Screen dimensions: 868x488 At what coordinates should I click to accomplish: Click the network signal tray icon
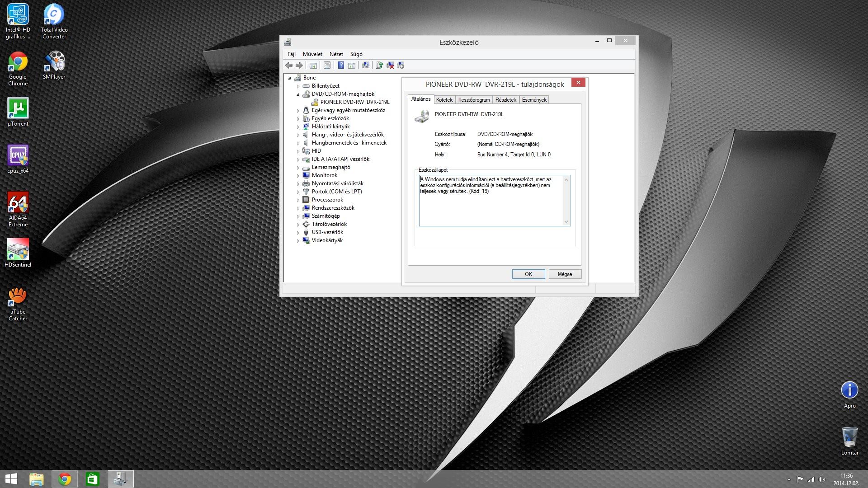pyautogui.click(x=811, y=479)
